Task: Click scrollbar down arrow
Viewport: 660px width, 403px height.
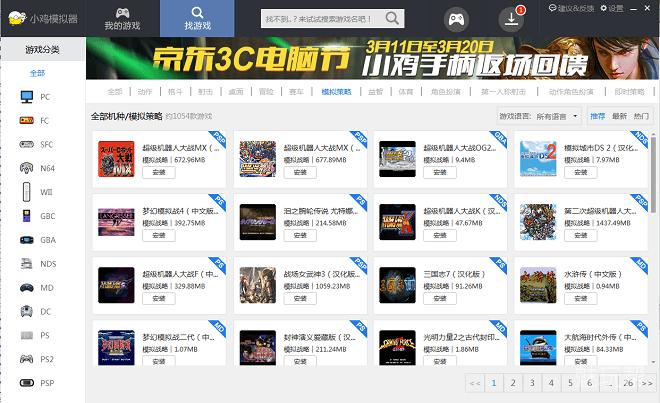Action: point(653,362)
